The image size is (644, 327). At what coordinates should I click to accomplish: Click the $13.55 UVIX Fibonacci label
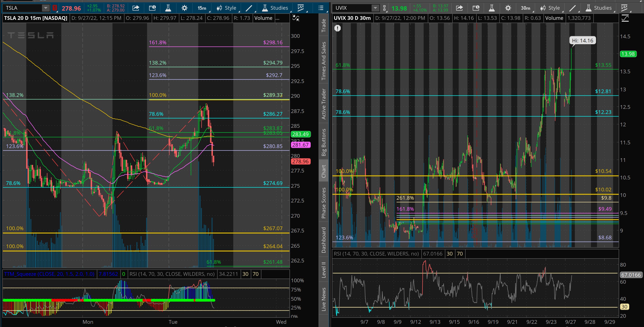click(x=603, y=65)
